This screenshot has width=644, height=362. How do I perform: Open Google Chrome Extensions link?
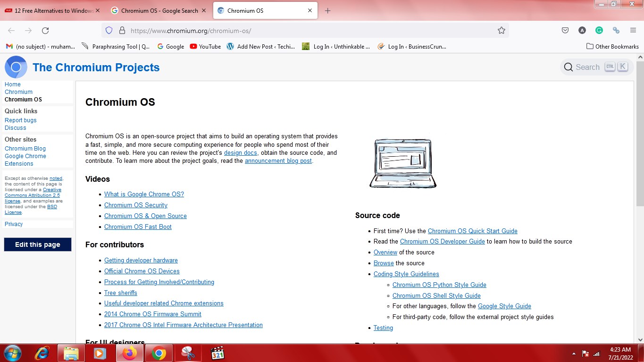[25, 160]
